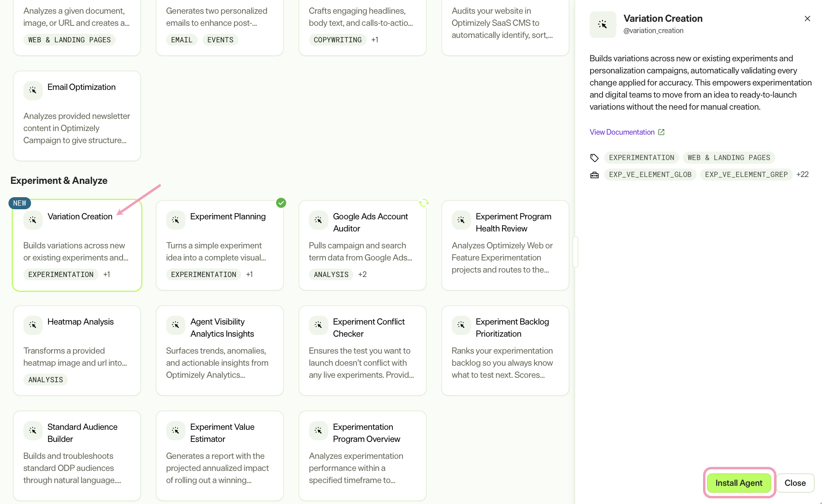The image size is (822, 504).
Task: Click the tag icon beside EXPERIMENTATION
Action: click(595, 158)
